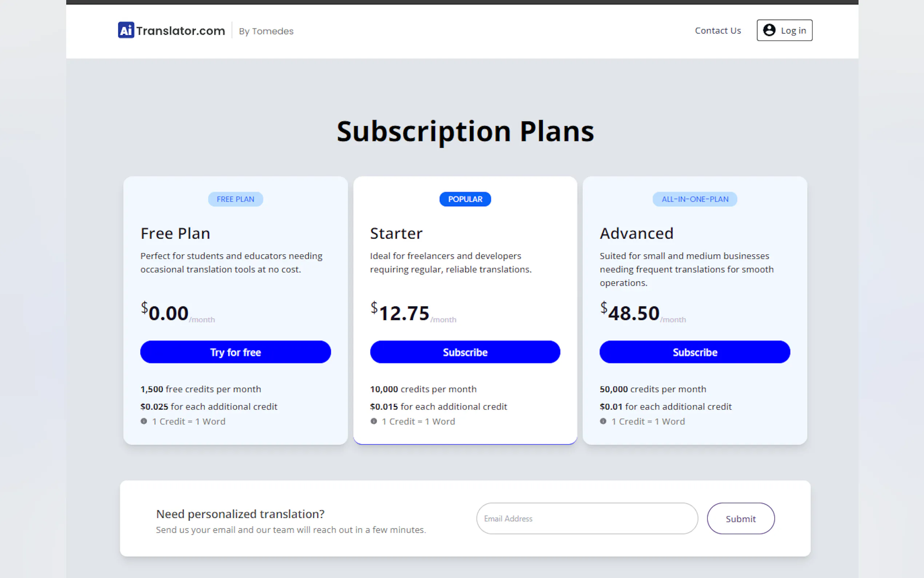The height and width of the screenshot is (578, 924).
Task: Click the AI Translator.com logo icon
Action: (126, 30)
